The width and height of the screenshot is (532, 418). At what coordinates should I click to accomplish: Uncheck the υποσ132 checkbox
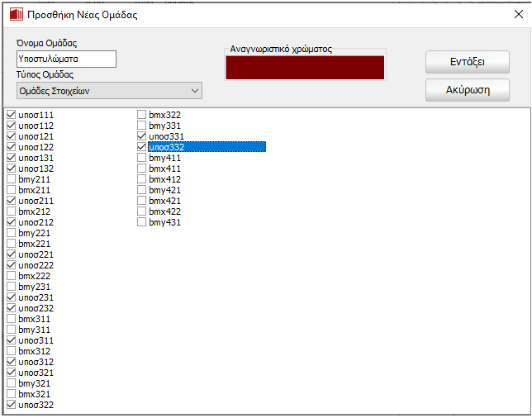pyautogui.click(x=11, y=169)
